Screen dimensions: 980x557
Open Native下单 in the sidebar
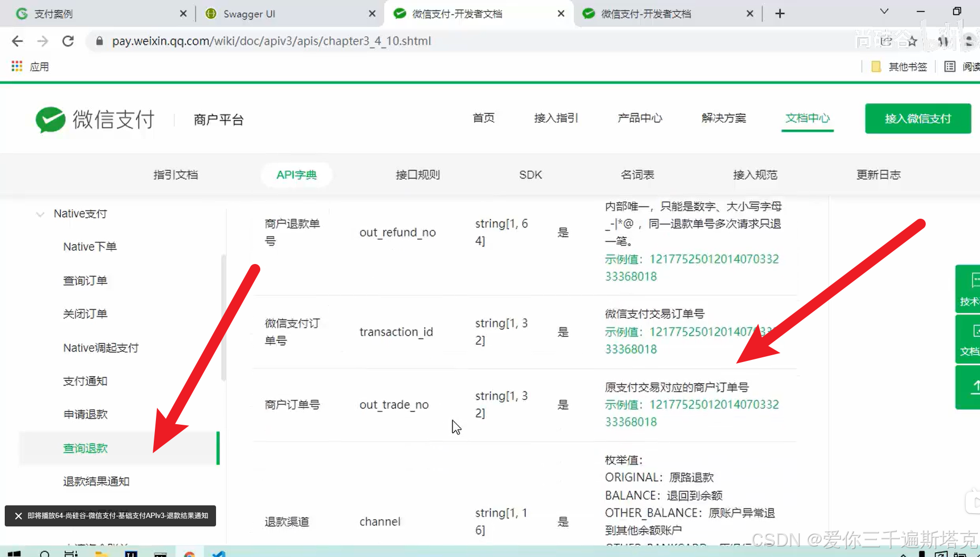pyautogui.click(x=90, y=247)
